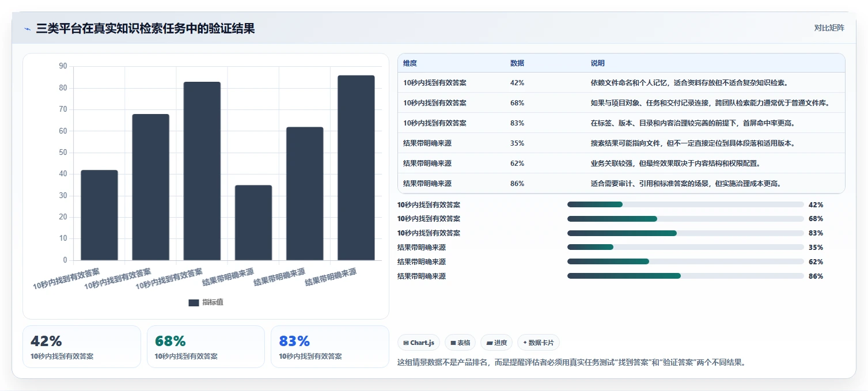Click the 68% cell in the table
868x391 pixels.
(x=517, y=103)
